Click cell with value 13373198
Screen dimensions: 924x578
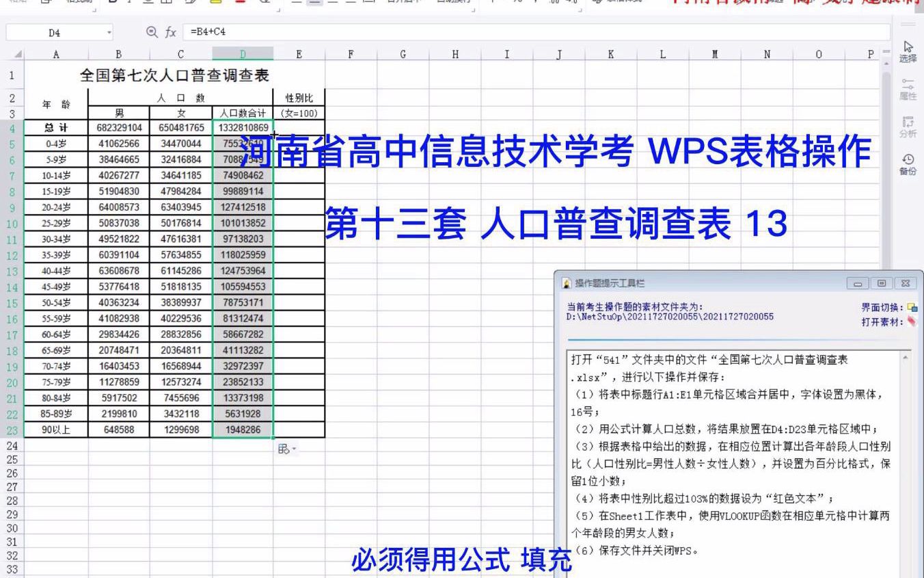tap(243, 398)
